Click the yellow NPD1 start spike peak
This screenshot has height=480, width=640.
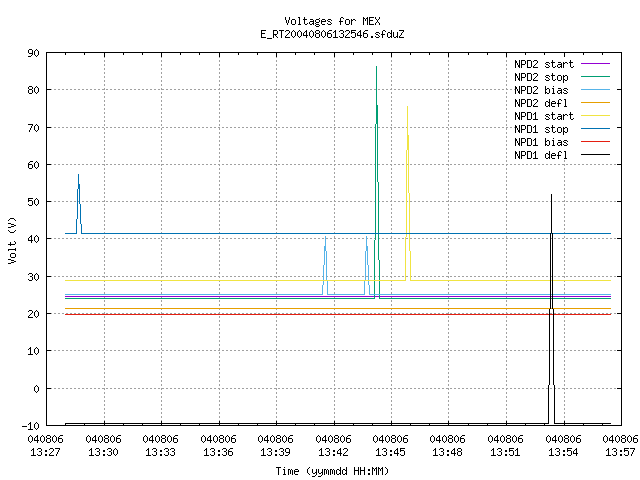click(407, 107)
